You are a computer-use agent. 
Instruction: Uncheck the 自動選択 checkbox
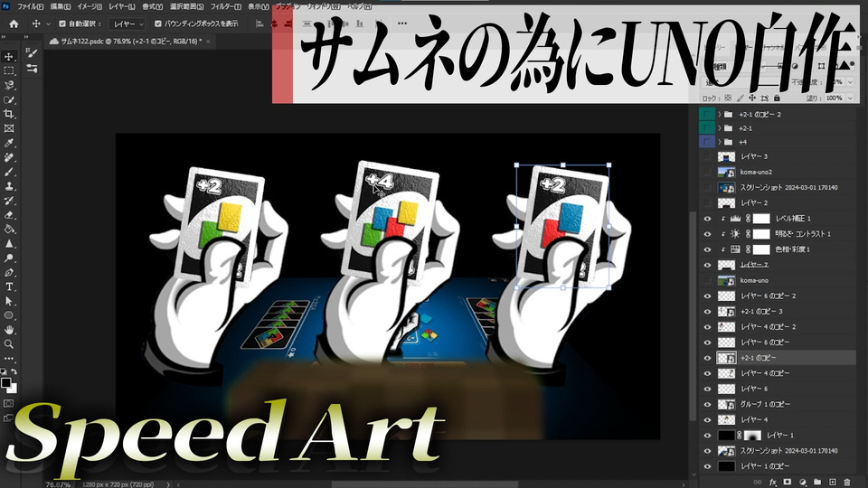pyautogui.click(x=62, y=23)
